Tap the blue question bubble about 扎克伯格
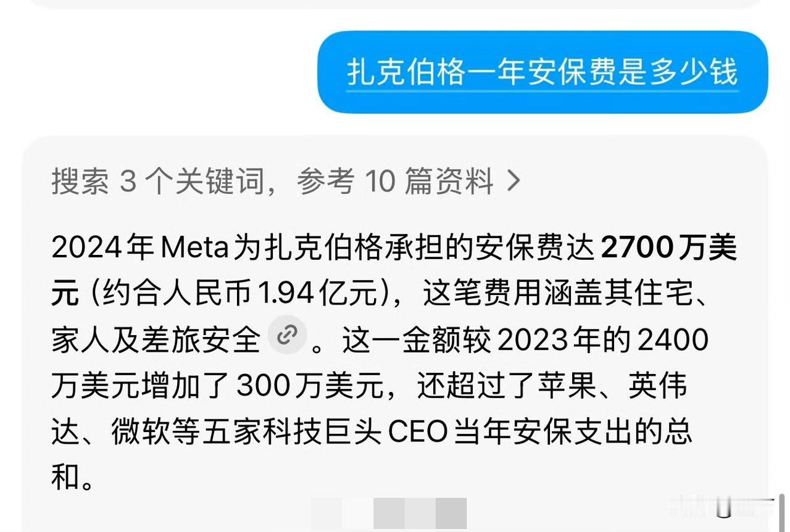This screenshot has height=532, width=790. pos(543,72)
